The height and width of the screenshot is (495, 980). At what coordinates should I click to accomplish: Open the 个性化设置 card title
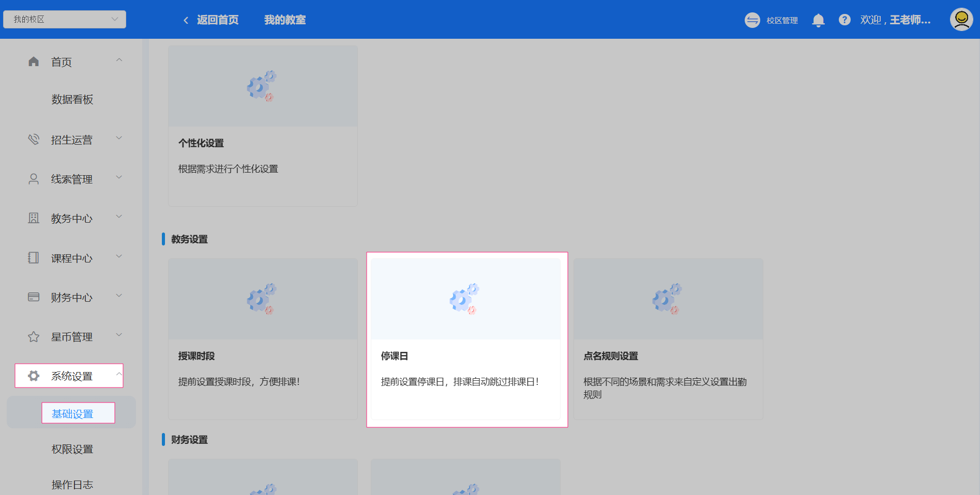(201, 143)
